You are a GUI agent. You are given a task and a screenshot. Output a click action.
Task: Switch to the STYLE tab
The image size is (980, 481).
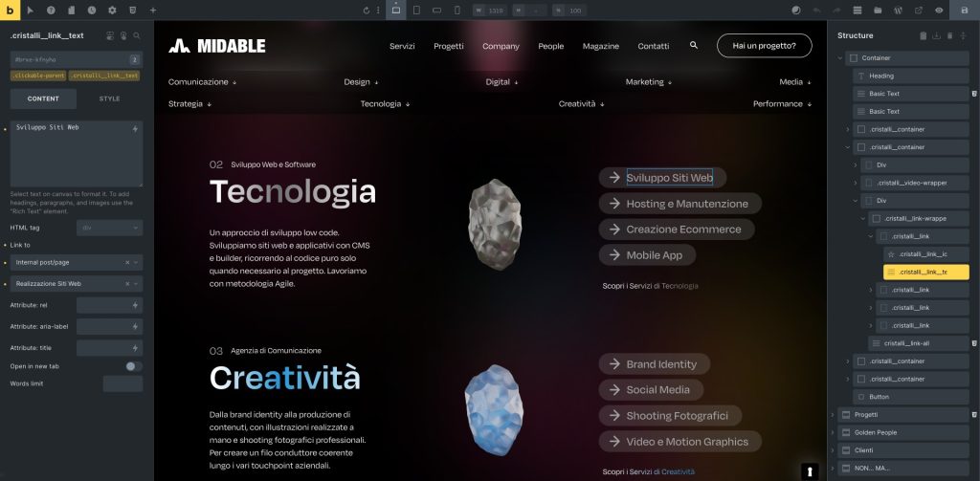click(x=109, y=98)
